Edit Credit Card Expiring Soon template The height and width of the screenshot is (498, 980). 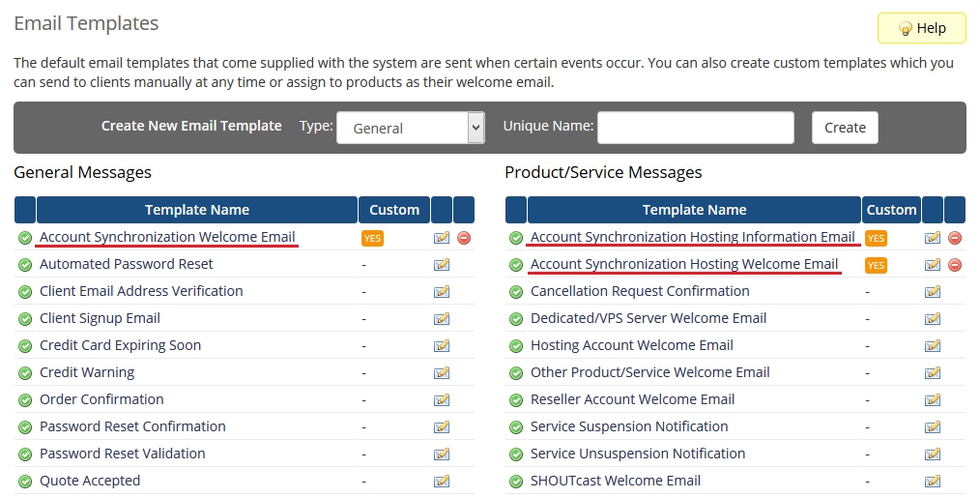(442, 346)
